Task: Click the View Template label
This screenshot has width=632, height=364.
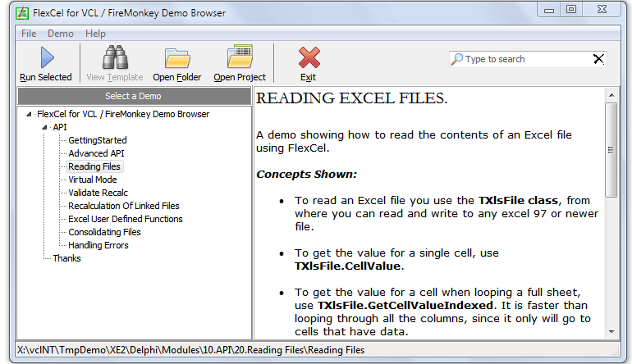Action: (x=115, y=77)
